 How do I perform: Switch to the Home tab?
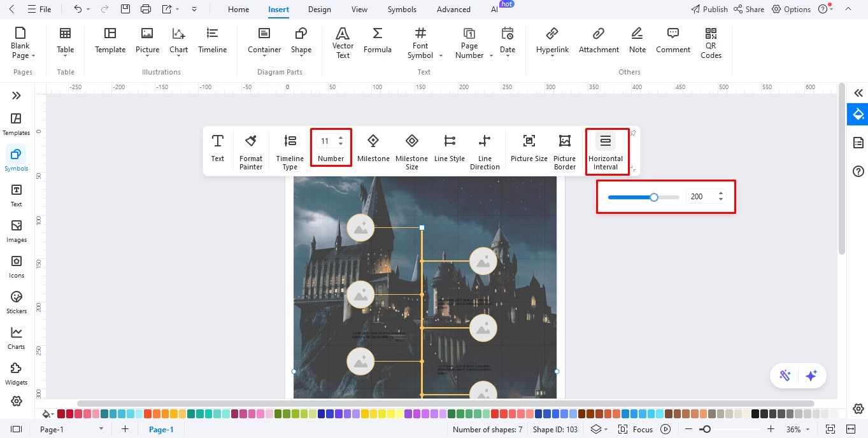pos(238,10)
